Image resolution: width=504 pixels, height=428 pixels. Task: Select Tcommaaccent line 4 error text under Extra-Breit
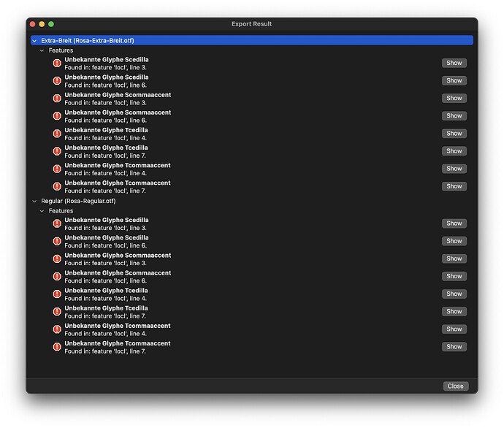(117, 169)
